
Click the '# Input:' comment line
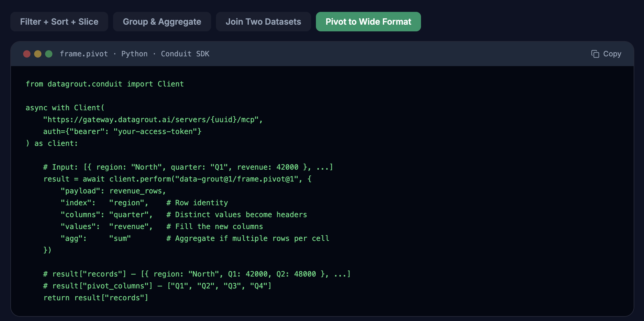click(x=188, y=167)
